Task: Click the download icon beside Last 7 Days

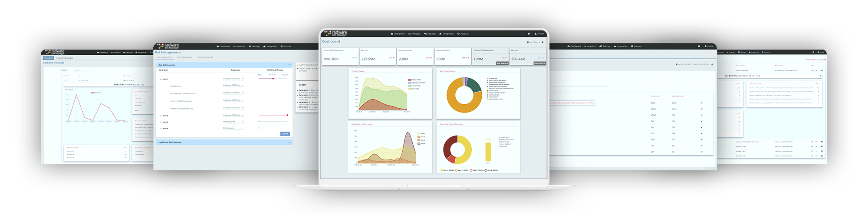Action: (x=542, y=42)
